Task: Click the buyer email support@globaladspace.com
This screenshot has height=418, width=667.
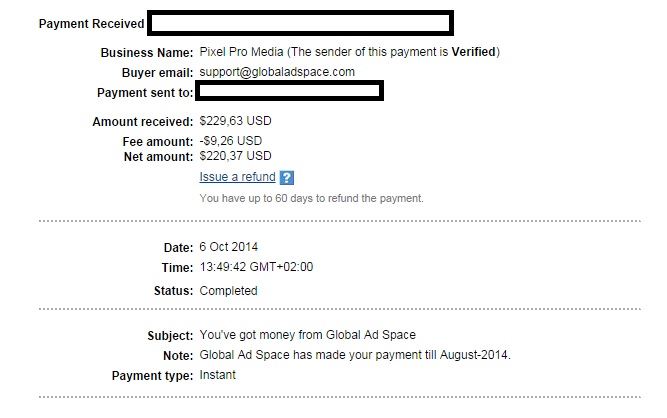Action: pos(277,72)
